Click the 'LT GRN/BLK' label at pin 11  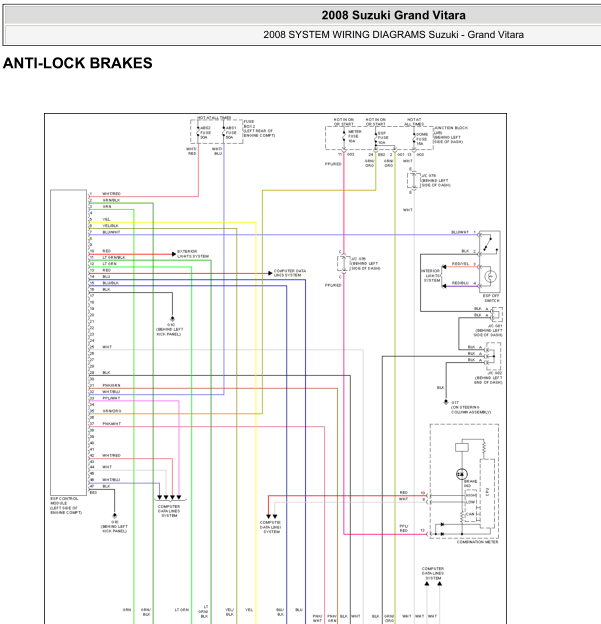(x=114, y=257)
